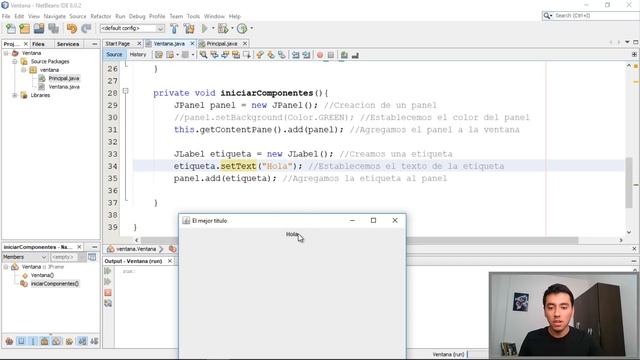The height and width of the screenshot is (360, 640).
Task: Switch to the Files tab
Action: coord(38,44)
